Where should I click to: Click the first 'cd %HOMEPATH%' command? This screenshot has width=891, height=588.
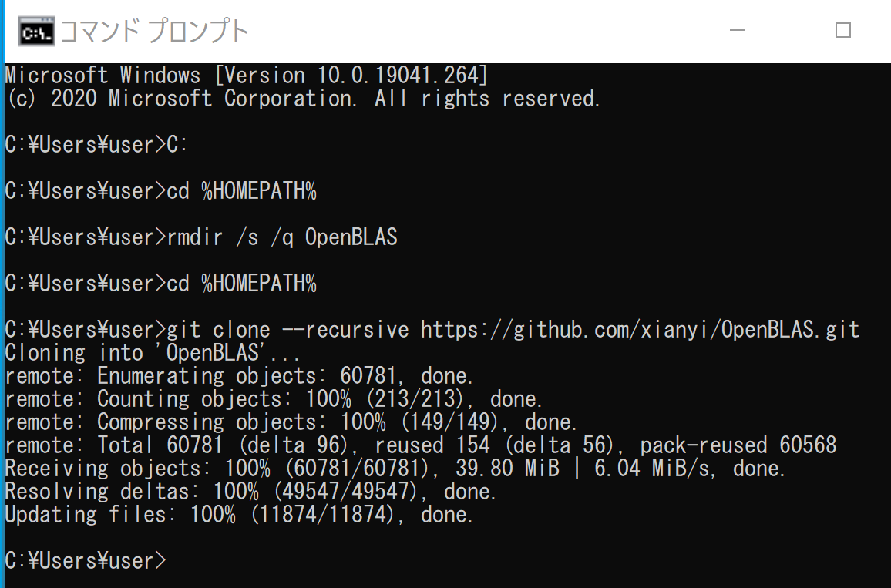241,191
